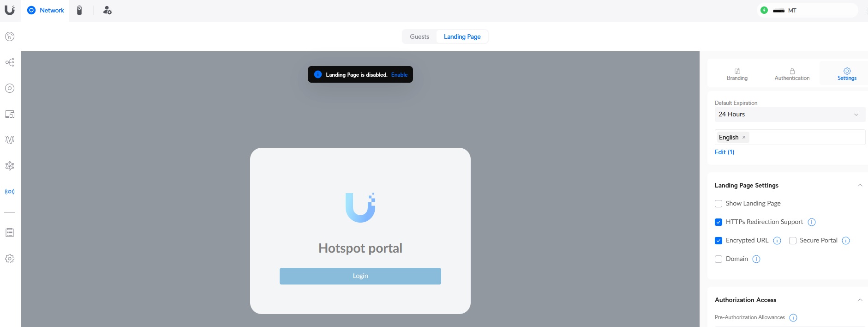This screenshot has width=868, height=327.
Task: Click the Login button in portal preview
Action: click(x=360, y=276)
